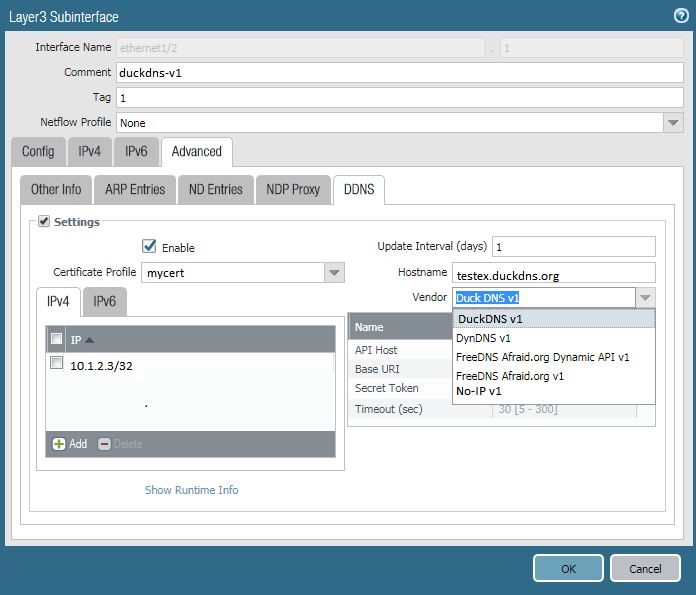
Task: Collapse the Vendor dropdown arrow
Action: (x=646, y=297)
